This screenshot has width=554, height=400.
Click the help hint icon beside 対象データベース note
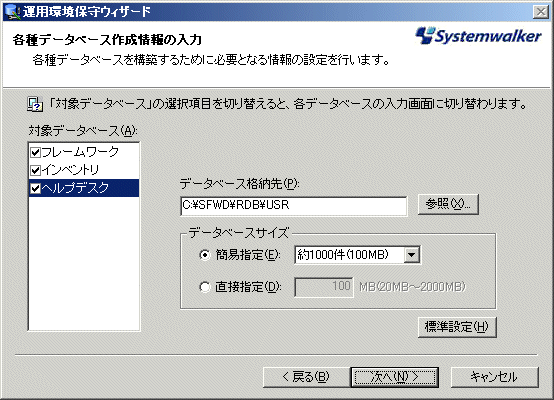[x=35, y=105]
